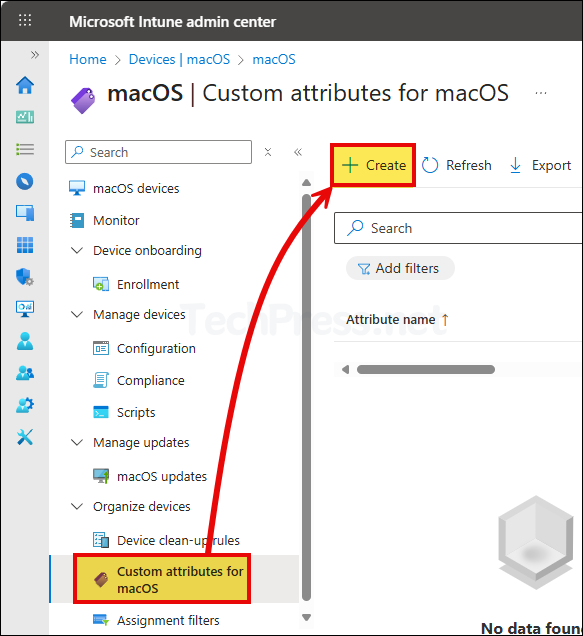Click the Assignment filters item icon

(x=101, y=620)
